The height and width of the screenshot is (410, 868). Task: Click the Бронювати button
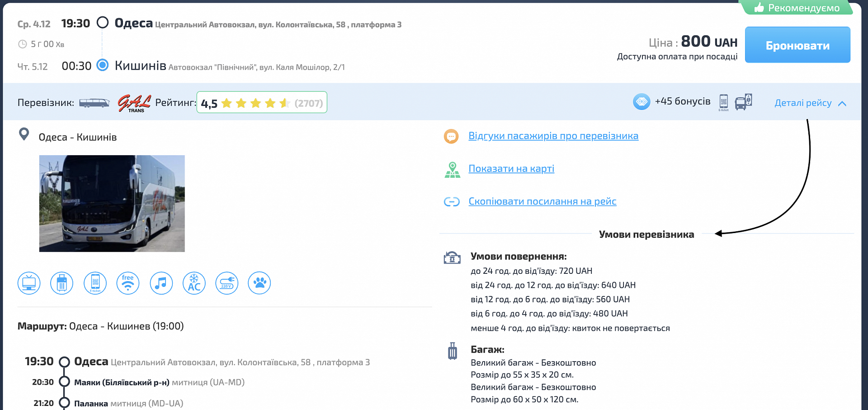click(797, 45)
